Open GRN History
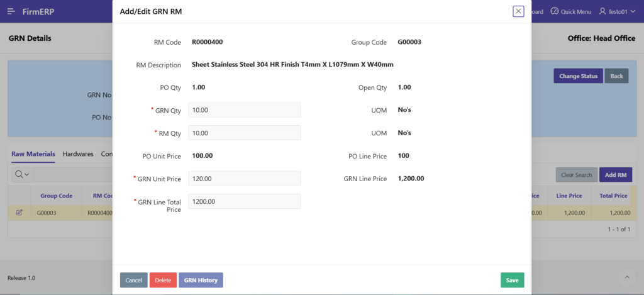Viewport: 644px width, 295px height. click(201, 280)
